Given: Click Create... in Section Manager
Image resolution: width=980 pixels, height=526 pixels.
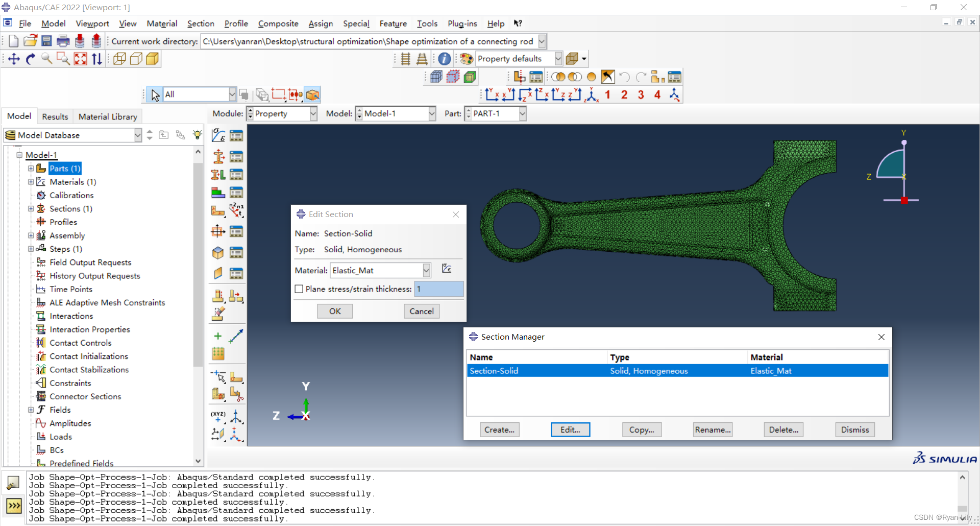Looking at the screenshot, I should pos(500,429).
